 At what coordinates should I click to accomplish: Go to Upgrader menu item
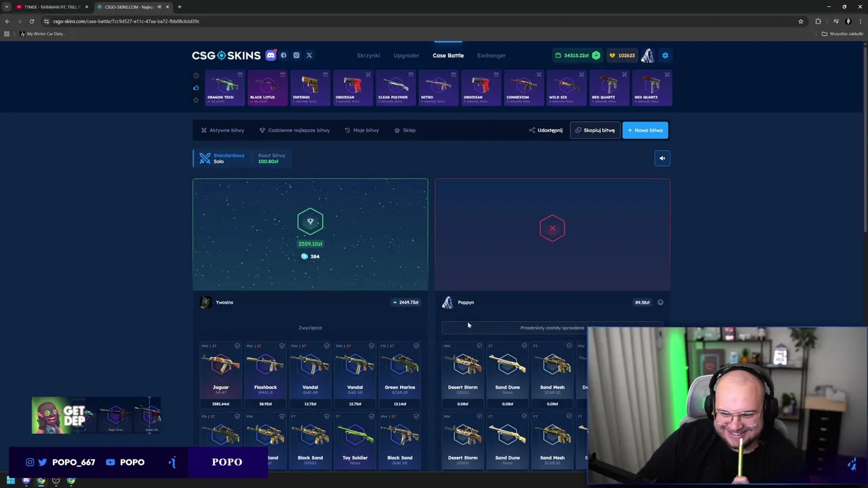point(406,56)
